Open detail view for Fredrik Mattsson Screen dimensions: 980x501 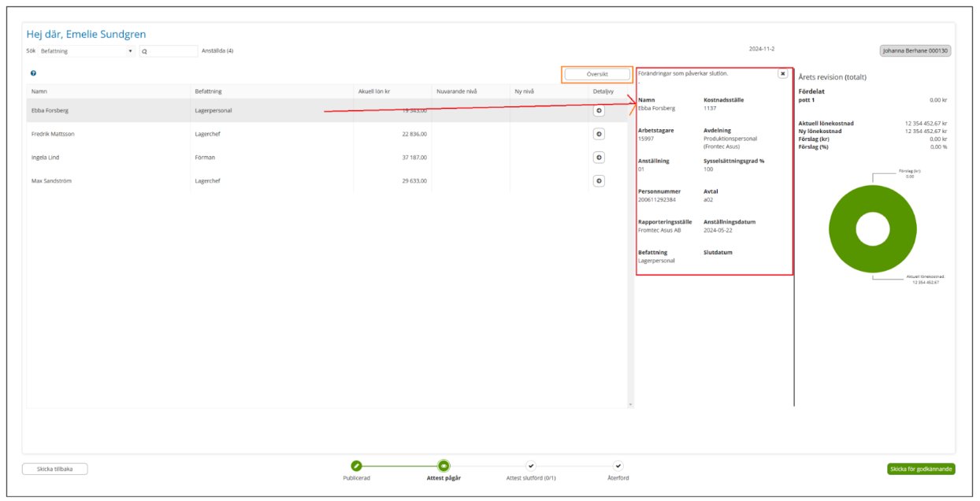point(599,135)
